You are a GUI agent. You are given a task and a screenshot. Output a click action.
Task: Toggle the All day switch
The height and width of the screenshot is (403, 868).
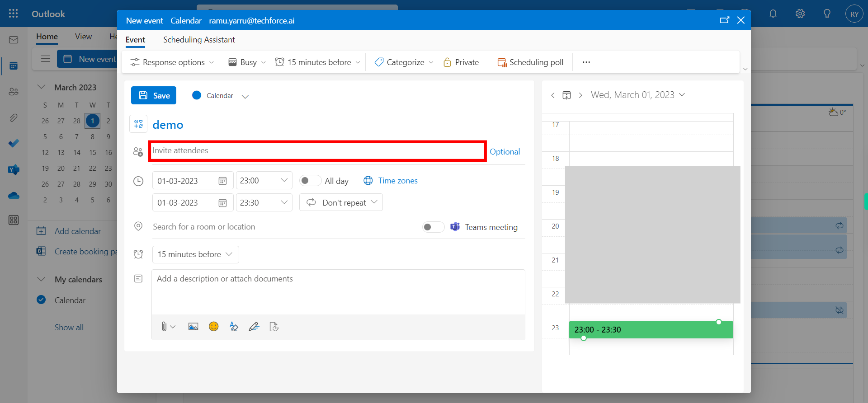[310, 181]
